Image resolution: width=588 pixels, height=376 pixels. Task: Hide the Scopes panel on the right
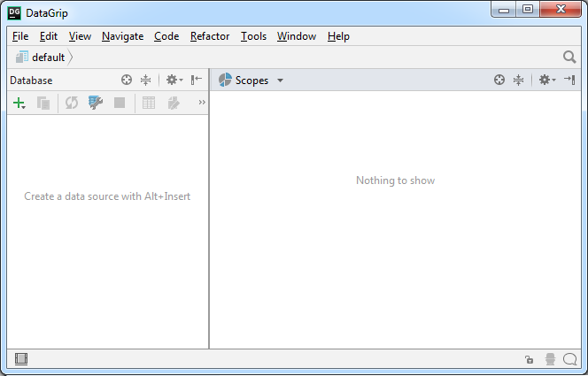pyautogui.click(x=570, y=80)
